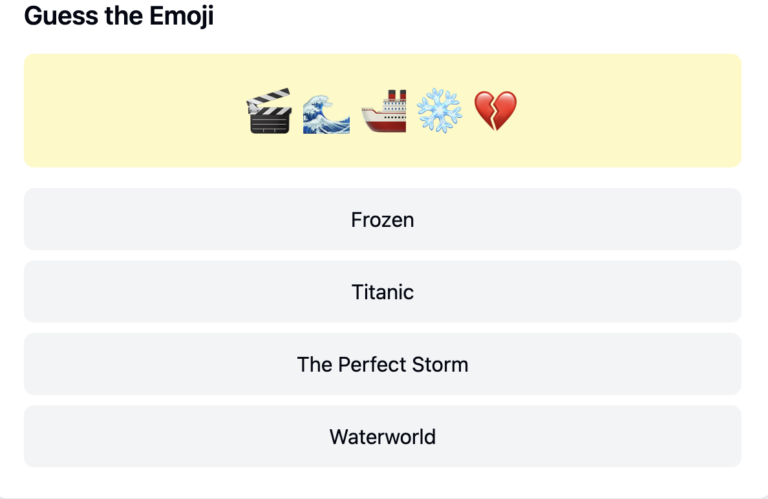
Task: Click the ocean wave emoji
Action: tap(326, 111)
